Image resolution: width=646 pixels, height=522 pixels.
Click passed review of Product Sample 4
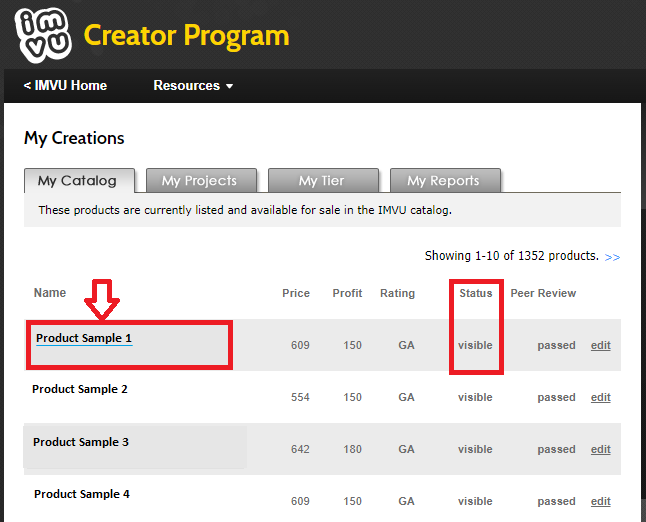(556, 501)
